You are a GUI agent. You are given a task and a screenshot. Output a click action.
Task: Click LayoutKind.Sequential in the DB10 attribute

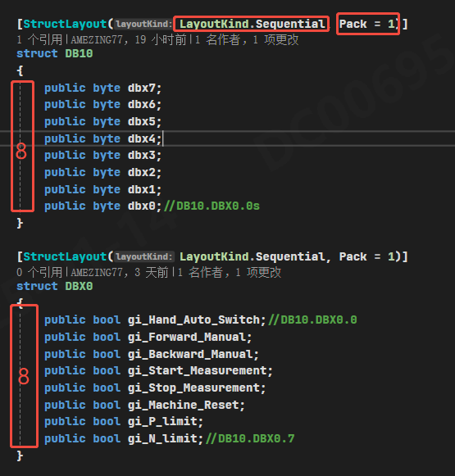coord(253,24)
